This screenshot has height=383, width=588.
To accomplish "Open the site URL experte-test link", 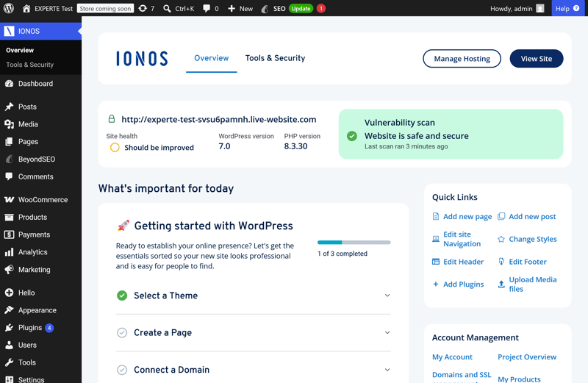I will coord(218,119).
